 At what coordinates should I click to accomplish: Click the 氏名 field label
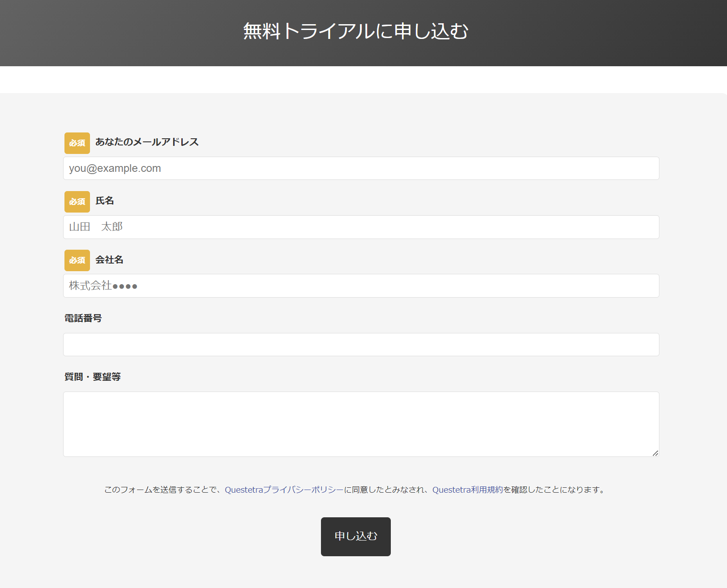(x=105, y=201)
